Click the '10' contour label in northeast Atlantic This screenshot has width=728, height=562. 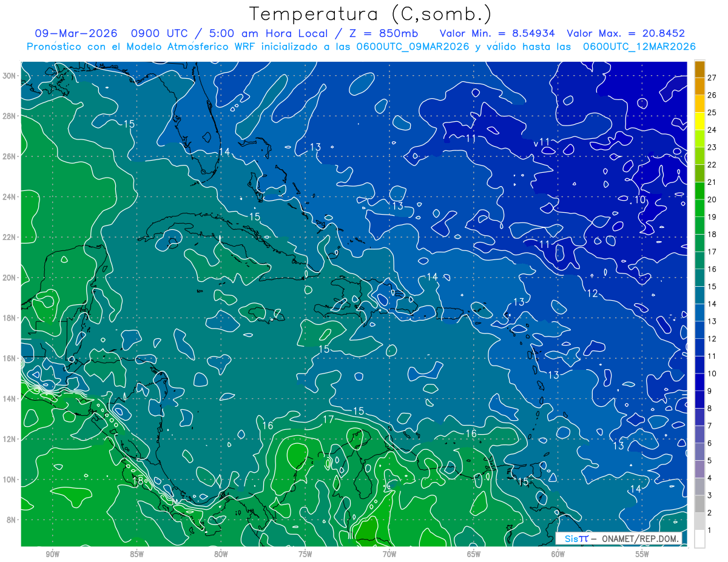640,199
